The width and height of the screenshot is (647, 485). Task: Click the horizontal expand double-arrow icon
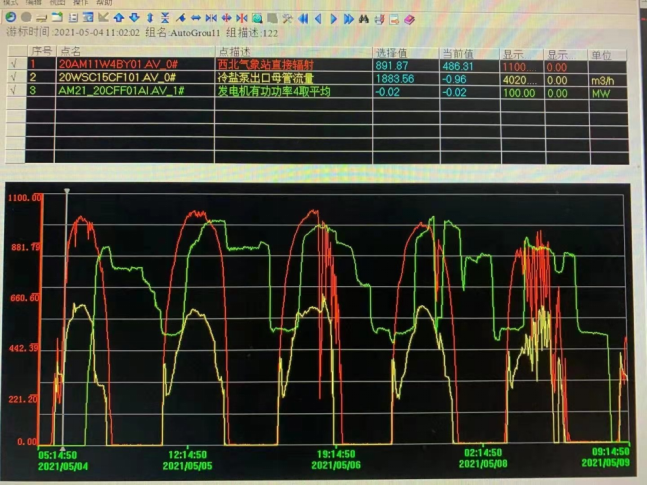click(x=196, y=18)
